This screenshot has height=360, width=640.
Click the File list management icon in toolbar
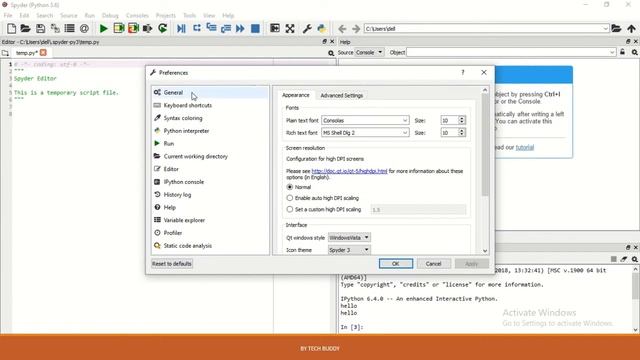(70, 28)
